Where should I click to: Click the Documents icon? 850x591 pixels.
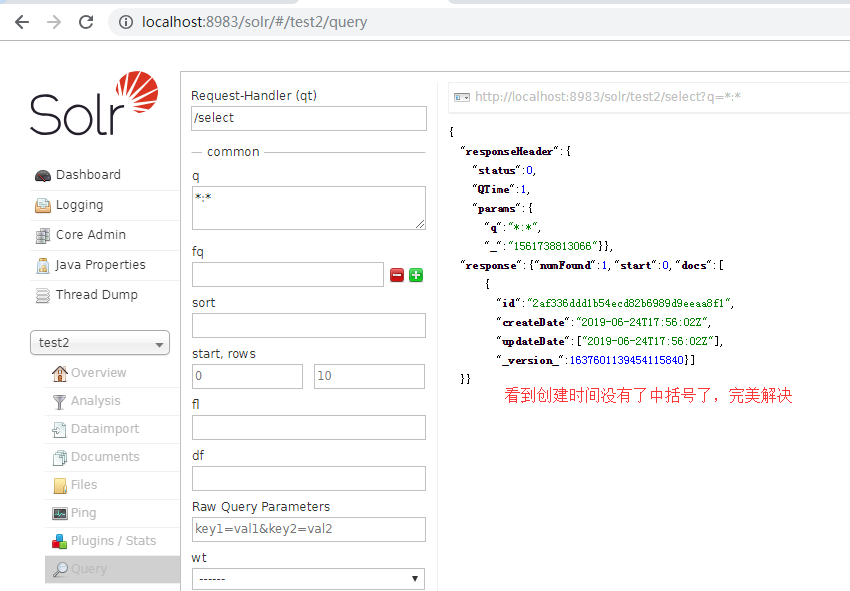(60, 458)
